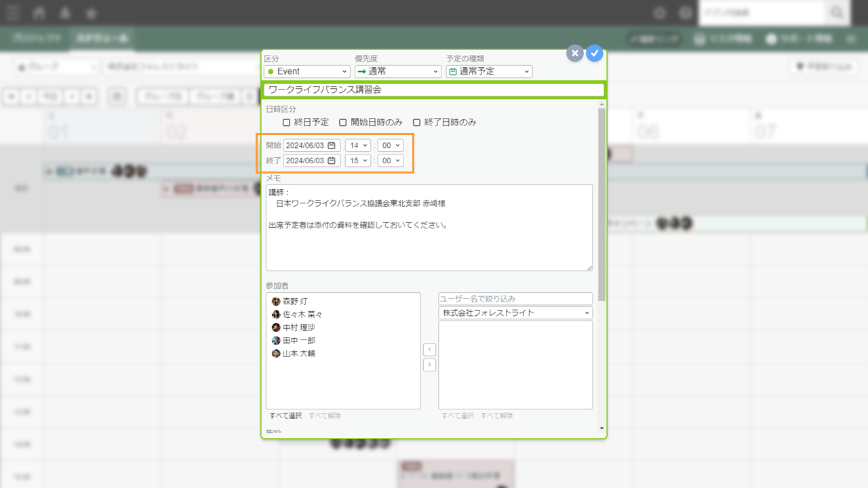Screen dimensions: 868x488
Task: Click the title field ワークライフバランス講習会
Action: pos(434,89)
